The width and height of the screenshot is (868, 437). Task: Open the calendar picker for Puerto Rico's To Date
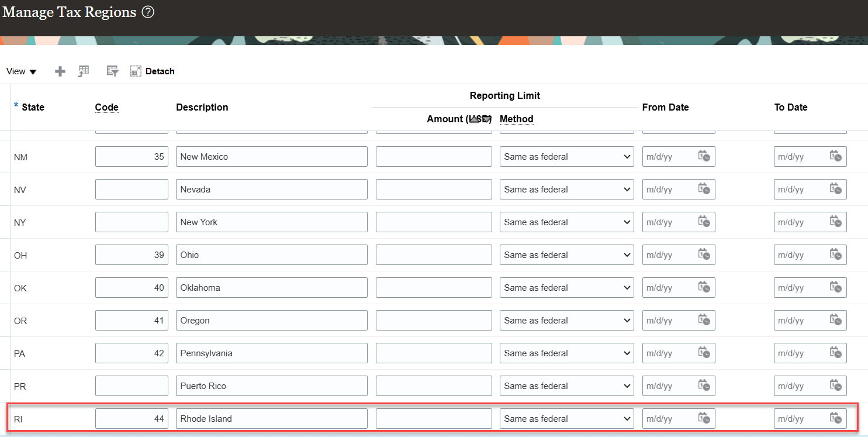836,386
